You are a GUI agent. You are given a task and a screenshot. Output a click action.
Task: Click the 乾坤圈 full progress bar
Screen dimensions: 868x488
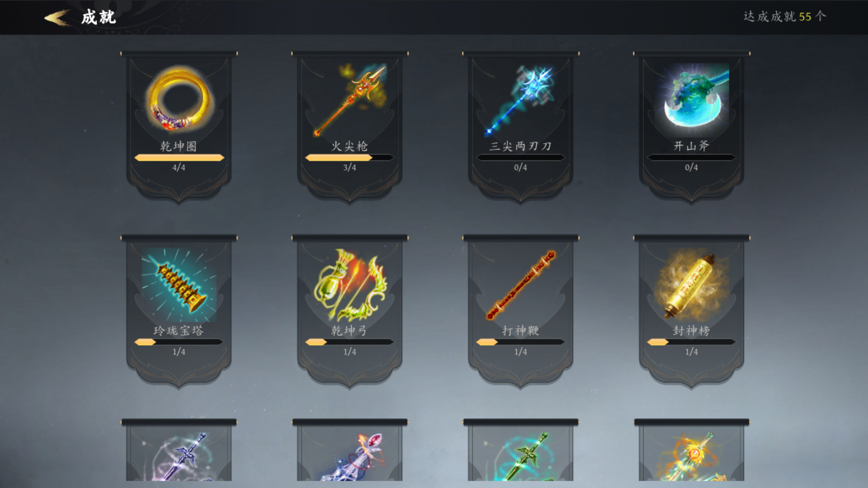click(x=179, y=158)
